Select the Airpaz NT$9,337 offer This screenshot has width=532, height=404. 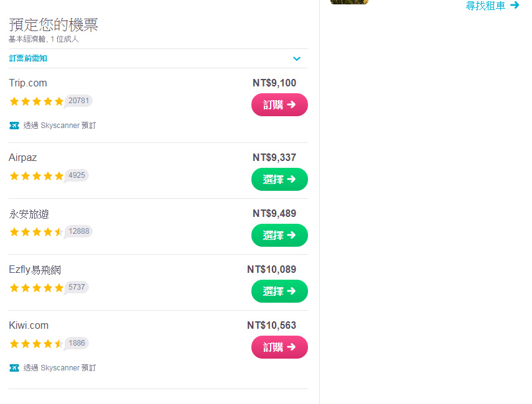point(279,179)
